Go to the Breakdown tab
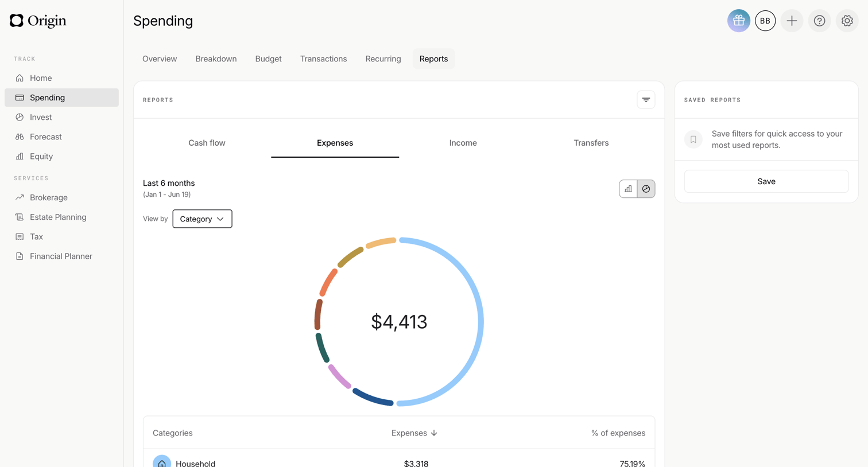 pyautogui.click(x=216, y=59)
